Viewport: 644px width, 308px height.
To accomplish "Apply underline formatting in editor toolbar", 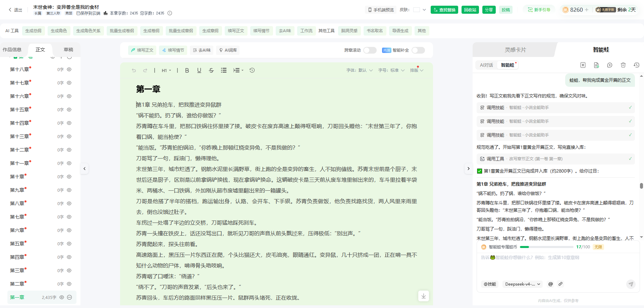I will (x=199, y=70).
